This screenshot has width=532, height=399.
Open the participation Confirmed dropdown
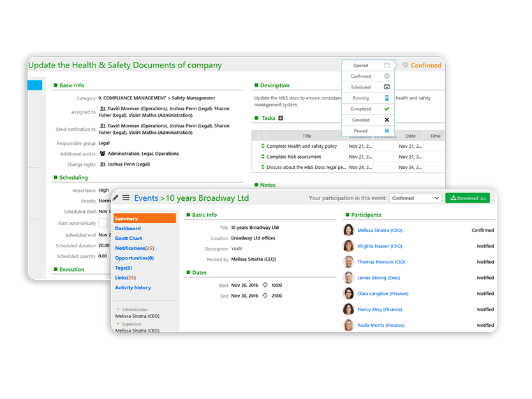click(x=415, y=198)
